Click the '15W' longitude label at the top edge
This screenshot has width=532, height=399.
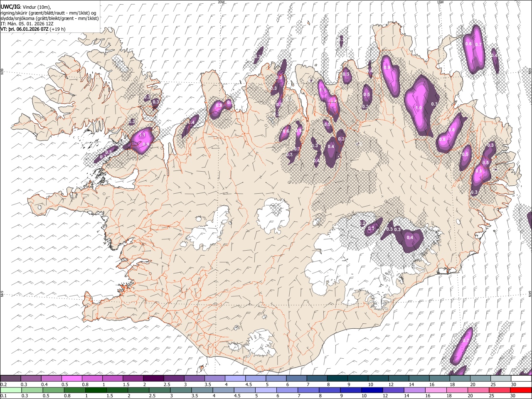point(440,2)
